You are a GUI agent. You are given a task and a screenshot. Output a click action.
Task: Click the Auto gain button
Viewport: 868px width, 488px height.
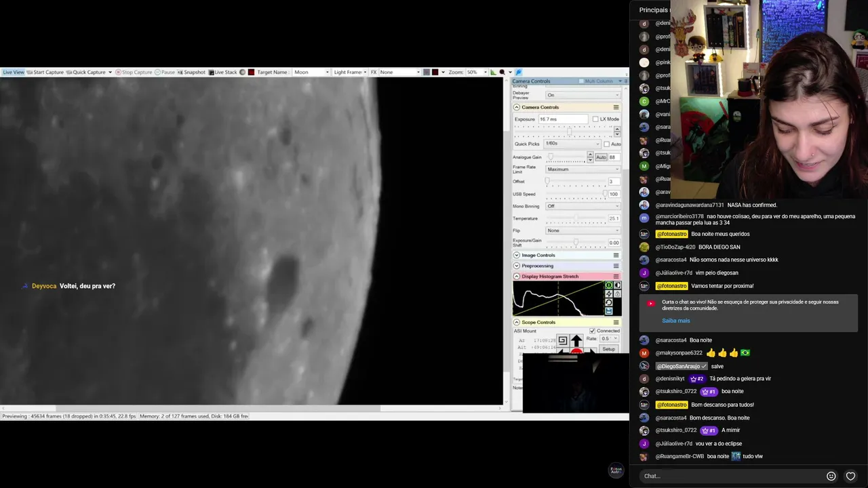coord(601,157)
